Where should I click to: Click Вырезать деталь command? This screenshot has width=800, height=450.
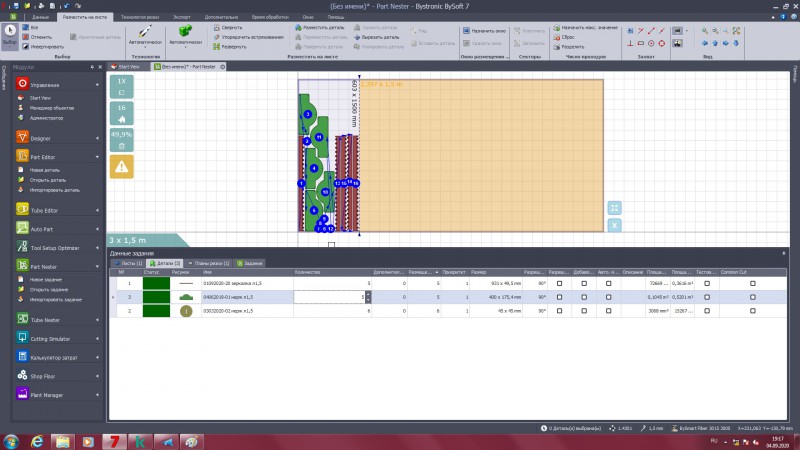[377, 37]
